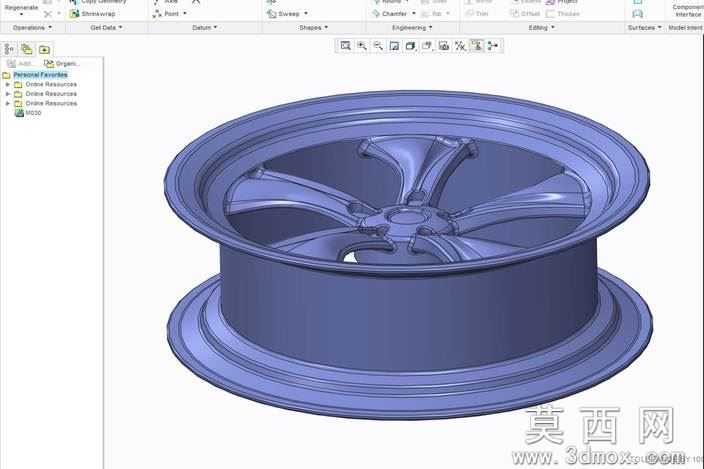The image size is (704, 469).
Task: Open the Operations group menu
Action: pos(32,28)
